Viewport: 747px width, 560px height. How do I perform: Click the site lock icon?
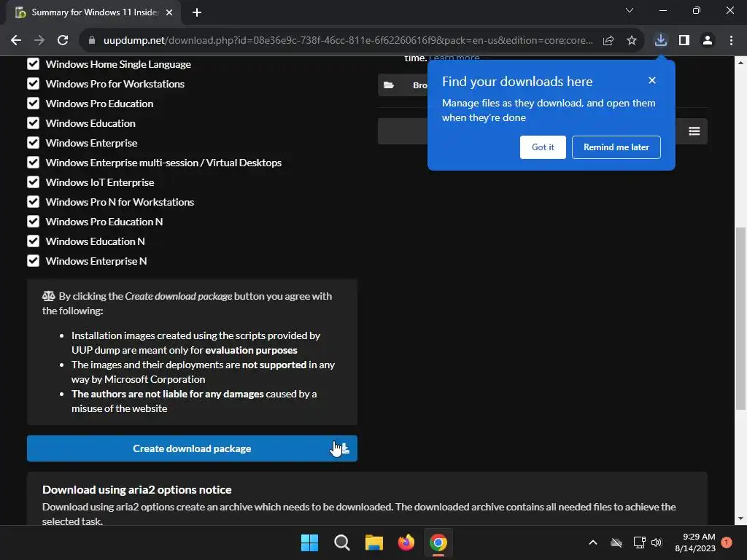[x=92, y=41]
